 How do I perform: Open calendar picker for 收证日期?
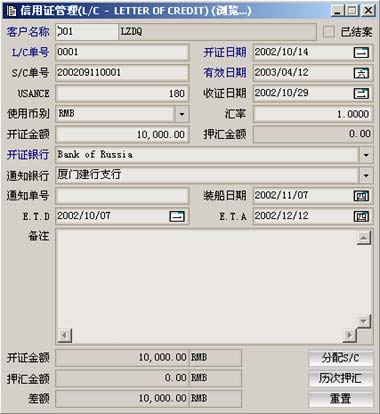pyautogui.click(x=361, y=94)
